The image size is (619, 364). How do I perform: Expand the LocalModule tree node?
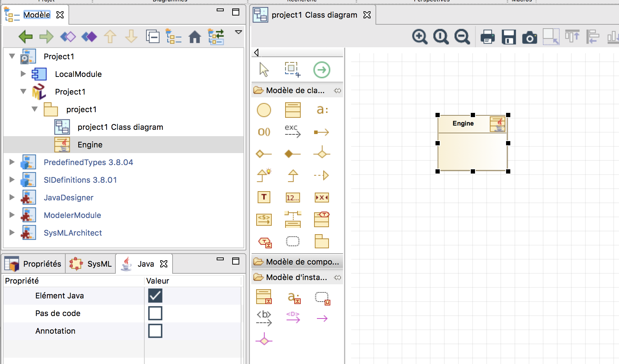pyautogui.click(x=23, y=74)
